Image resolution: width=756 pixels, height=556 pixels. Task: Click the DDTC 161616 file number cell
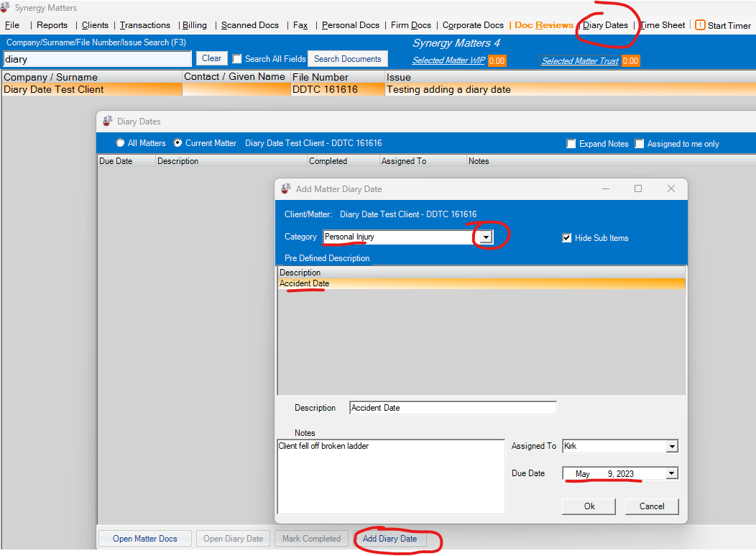point(338,90)
